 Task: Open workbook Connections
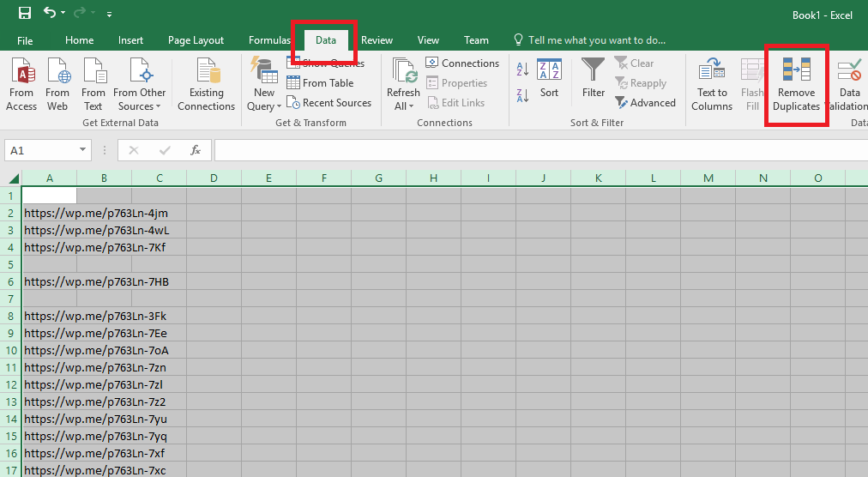463,63
